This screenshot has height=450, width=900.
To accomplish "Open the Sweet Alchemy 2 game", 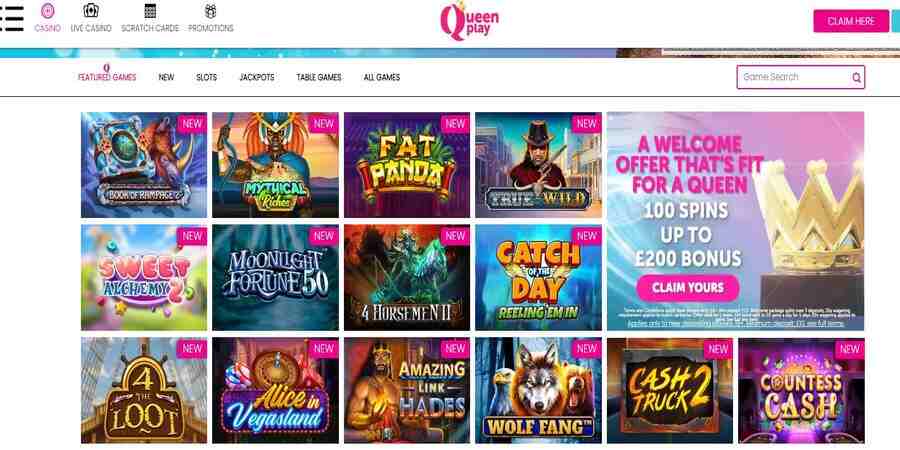I will 144,277.
